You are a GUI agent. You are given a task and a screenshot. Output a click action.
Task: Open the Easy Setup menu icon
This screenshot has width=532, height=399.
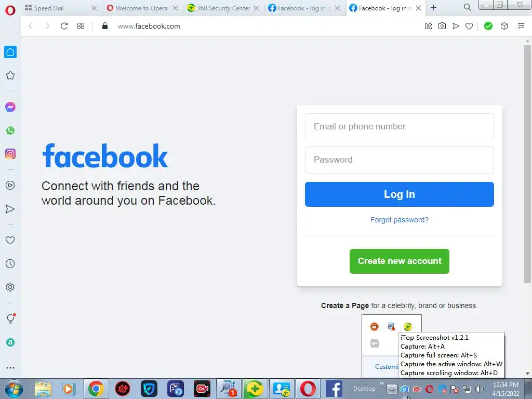coord(521,26)
